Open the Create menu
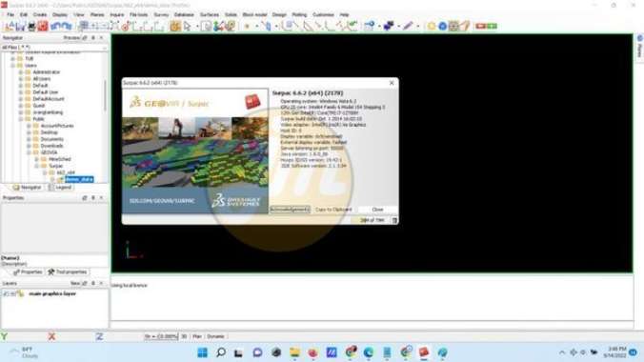 40,15
